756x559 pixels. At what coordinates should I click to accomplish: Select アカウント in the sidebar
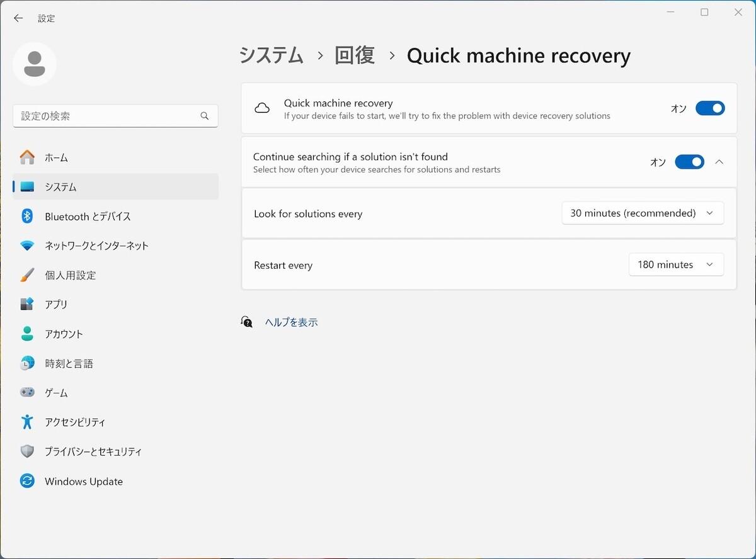click(64, 334)
